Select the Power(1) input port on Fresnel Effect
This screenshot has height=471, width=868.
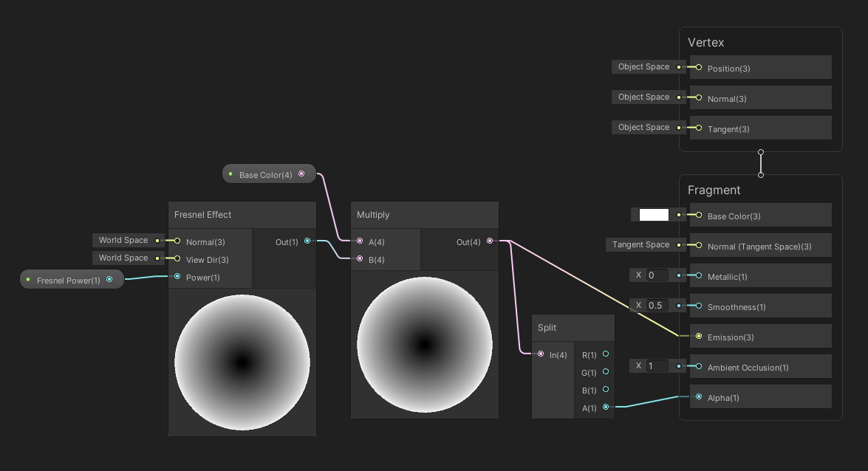point(176,275)
